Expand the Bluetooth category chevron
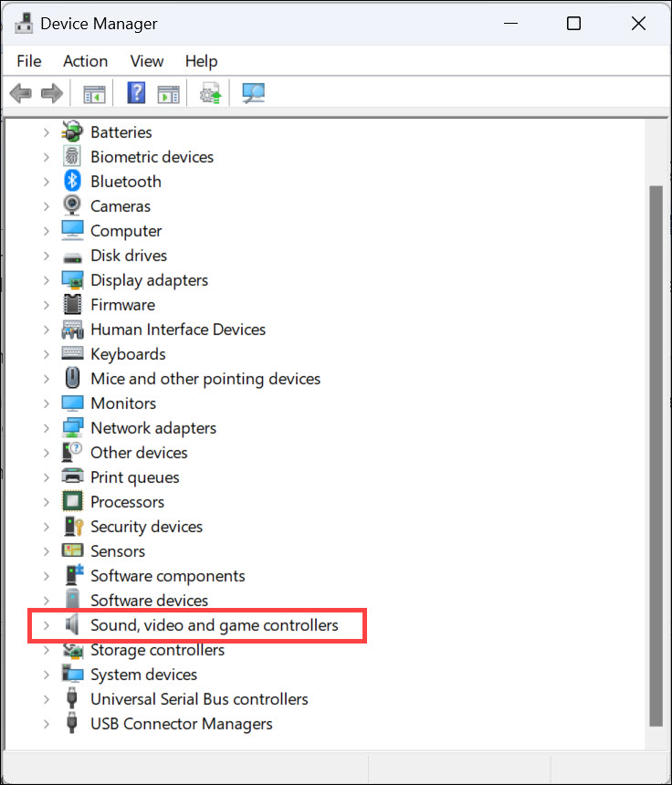Viewport: 672px width, 785px height. (46, 182)
